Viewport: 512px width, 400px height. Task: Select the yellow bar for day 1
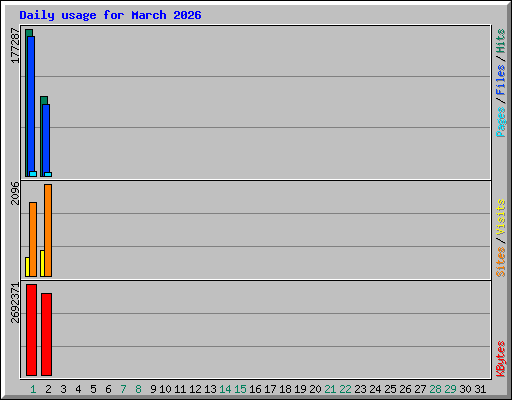(27, 267)
